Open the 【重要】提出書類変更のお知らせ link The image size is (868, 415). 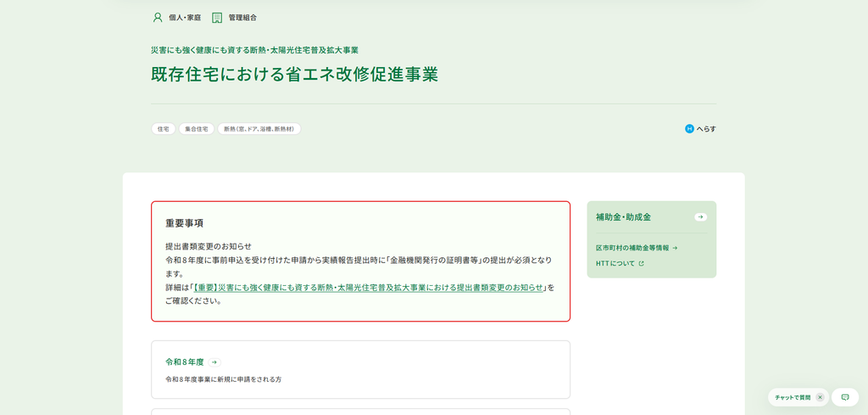click(x=368, y=288)
